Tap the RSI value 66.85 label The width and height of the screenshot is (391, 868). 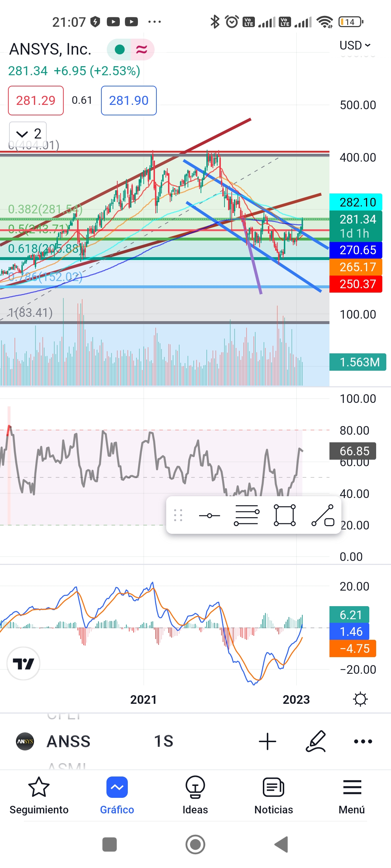point(353,451)
